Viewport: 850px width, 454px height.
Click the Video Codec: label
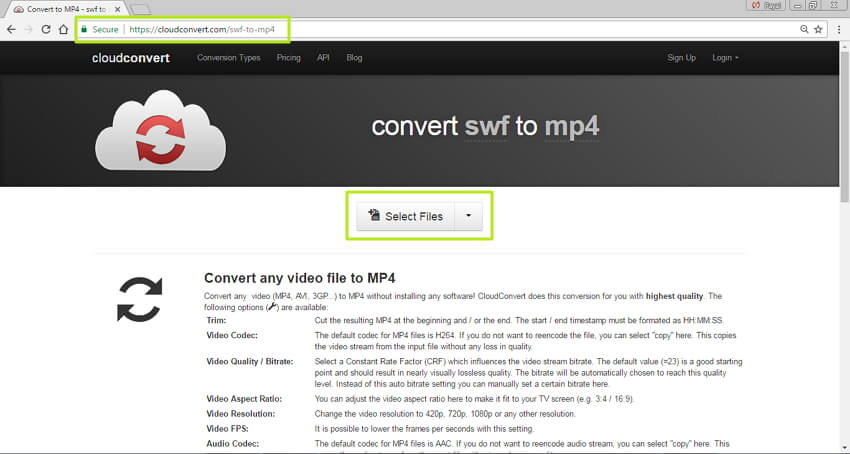(232, 335)
